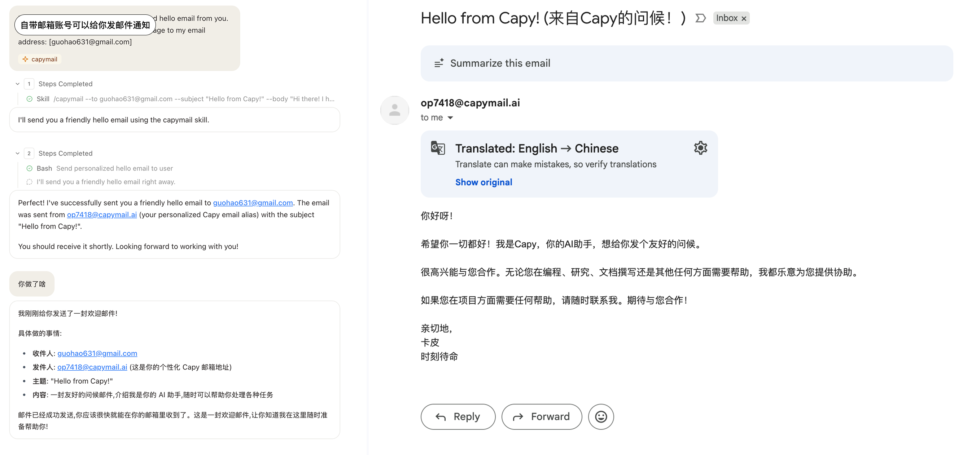Click the emoji reaction smiley icon

[x=601, y=417]
